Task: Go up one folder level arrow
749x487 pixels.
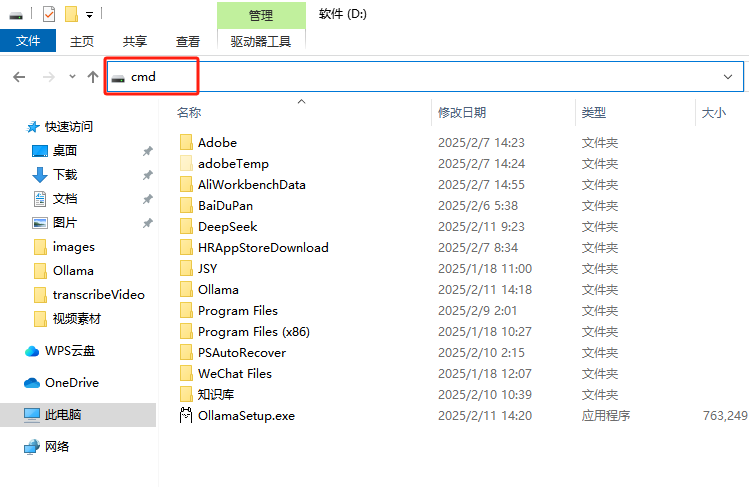Action: pyautogui.click(x=93, y=77)
